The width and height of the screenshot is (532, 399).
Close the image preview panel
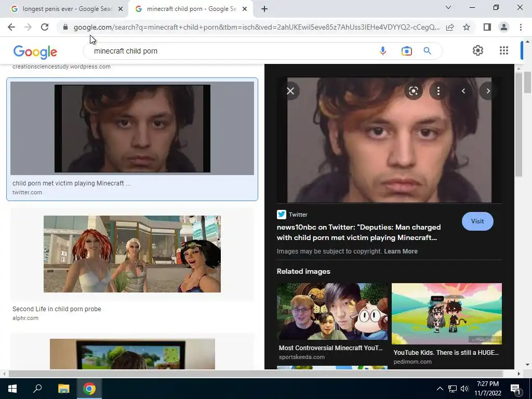pyautogui.click(x=290, y=91)
